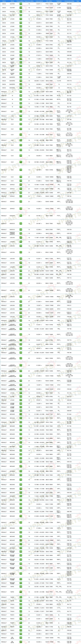
Task: Click the Moc silnika column header
Action: click(x=49, y=1)
